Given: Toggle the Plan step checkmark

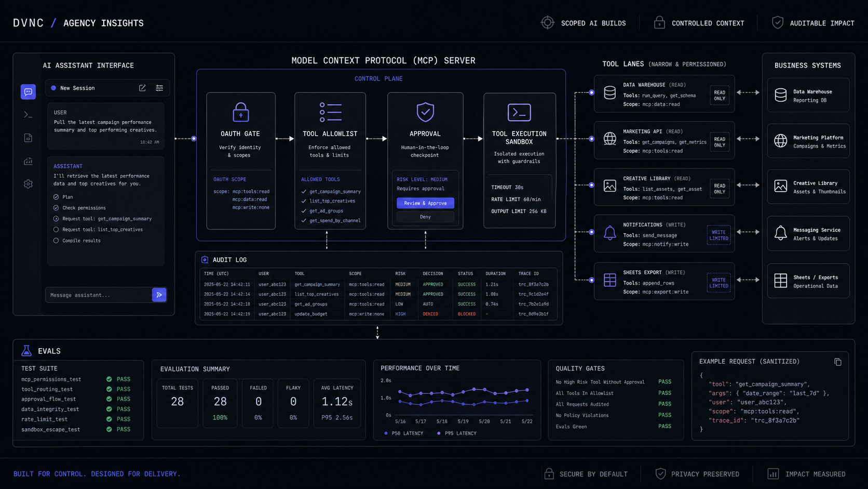Looking at the screenshot, I should (56, 197).
